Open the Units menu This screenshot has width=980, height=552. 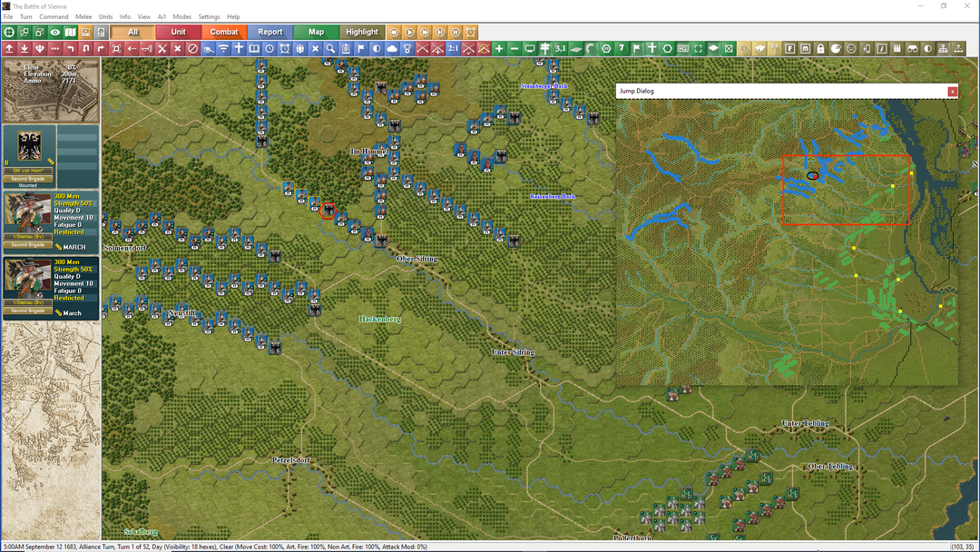coord(105,17)
